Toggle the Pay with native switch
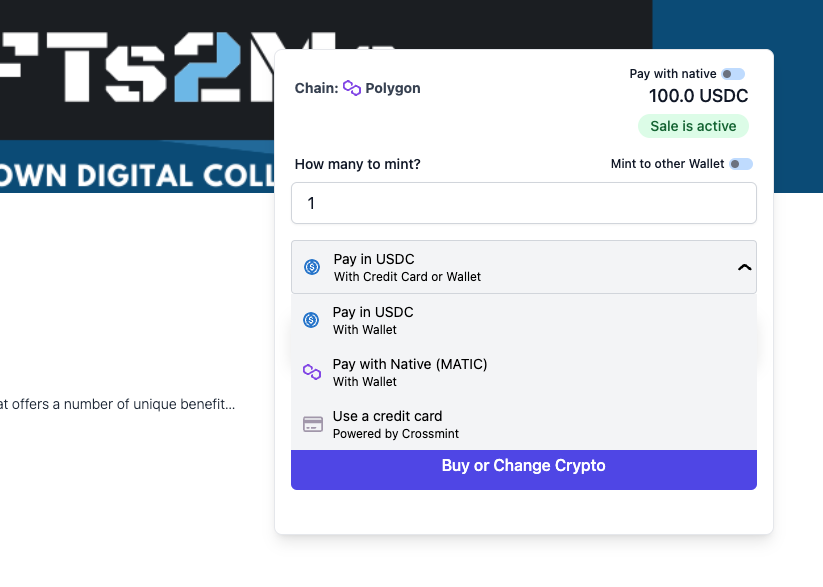 [733, 74]
